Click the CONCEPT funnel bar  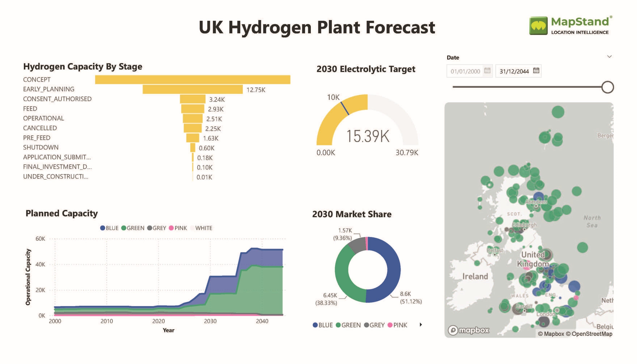[x=192, y=80]
